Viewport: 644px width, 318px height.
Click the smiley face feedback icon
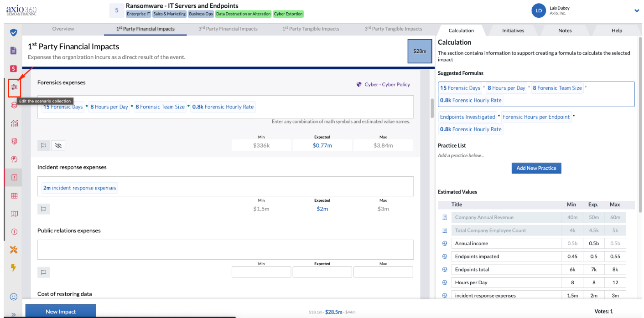[x=14, y=297]
